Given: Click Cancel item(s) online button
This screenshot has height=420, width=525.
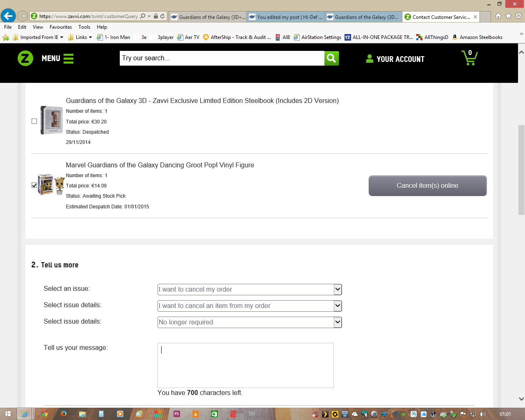Looking at the screenshot, I should [x=427, y=186].
